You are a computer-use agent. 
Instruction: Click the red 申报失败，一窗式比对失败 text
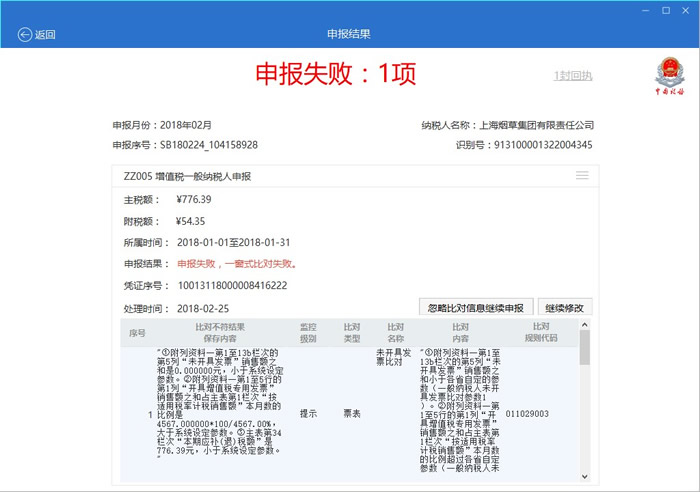point(237,264)
